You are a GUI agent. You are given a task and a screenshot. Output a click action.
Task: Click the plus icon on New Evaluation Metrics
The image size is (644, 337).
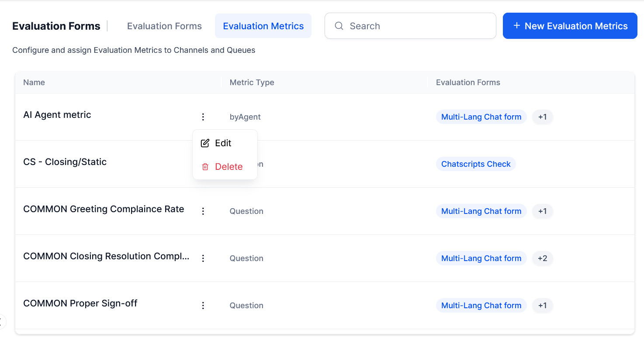click(516, 26)
